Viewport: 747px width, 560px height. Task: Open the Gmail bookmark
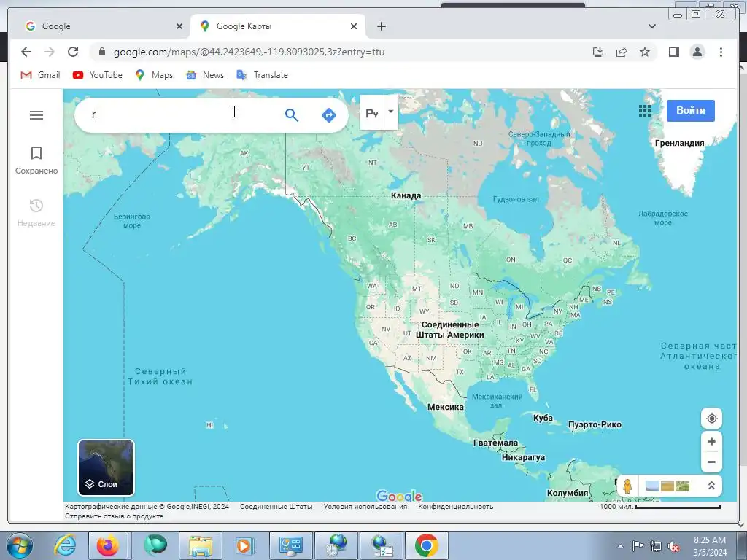[40, 75]
